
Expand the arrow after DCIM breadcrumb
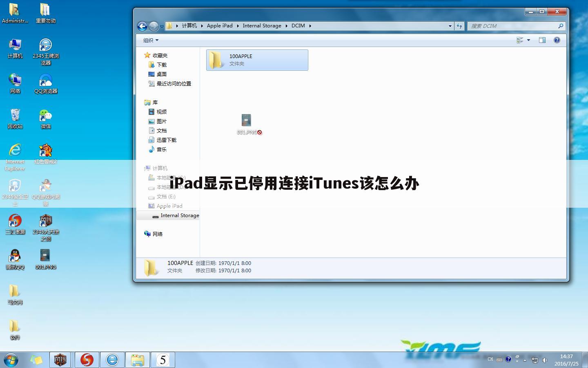(310, 26)
